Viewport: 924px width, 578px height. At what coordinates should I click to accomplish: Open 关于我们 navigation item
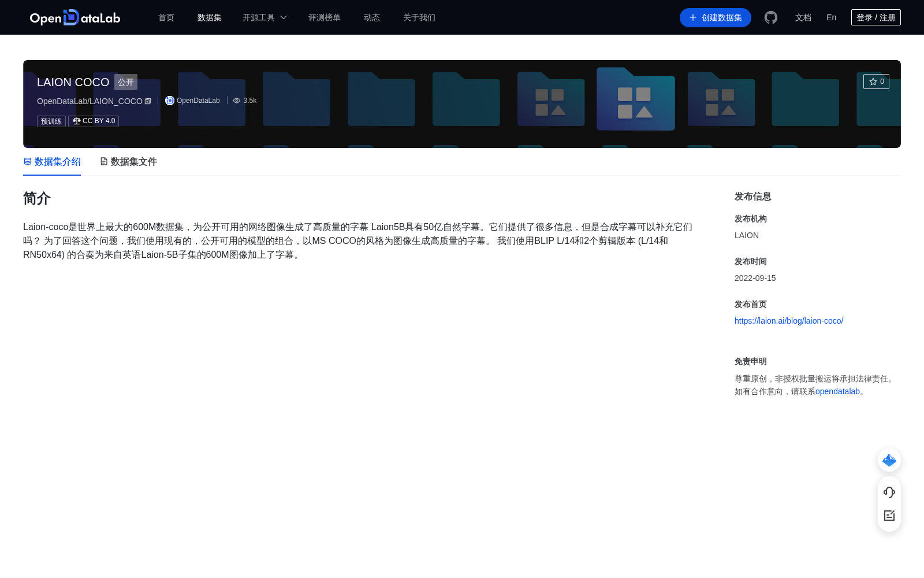pos(419,17)
